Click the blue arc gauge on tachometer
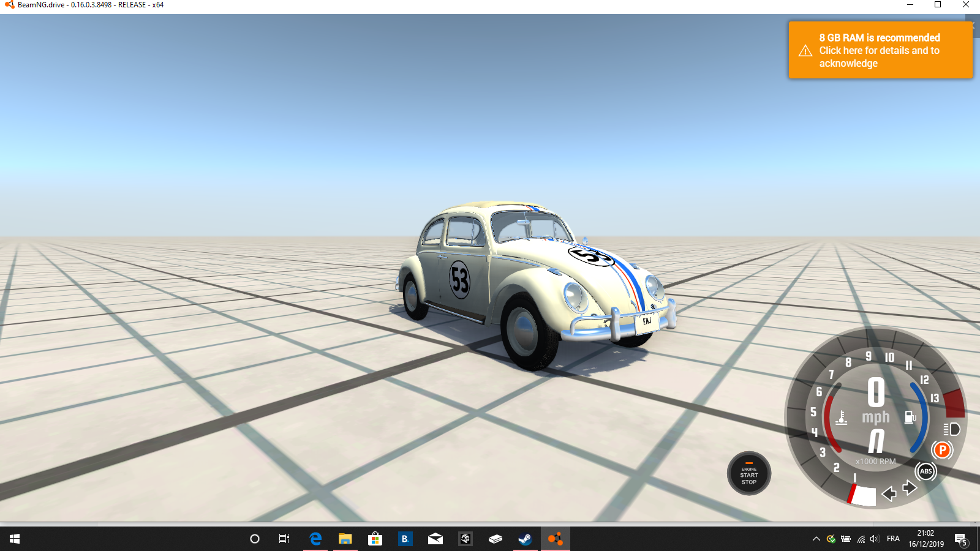Screen dimensions: 980x551 (919, 418)
